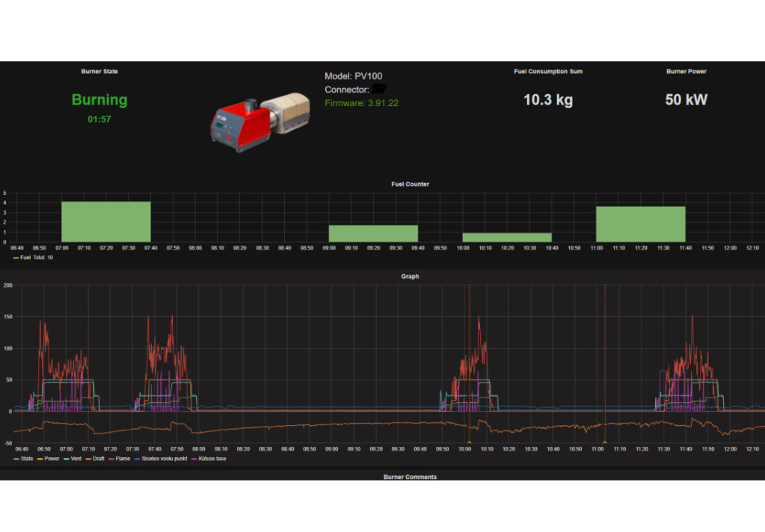Image resolution: width=765 pixels, height=532 pixels.
Task: Open the Burner Power panel title menu
Action: [x=686, y=72]
